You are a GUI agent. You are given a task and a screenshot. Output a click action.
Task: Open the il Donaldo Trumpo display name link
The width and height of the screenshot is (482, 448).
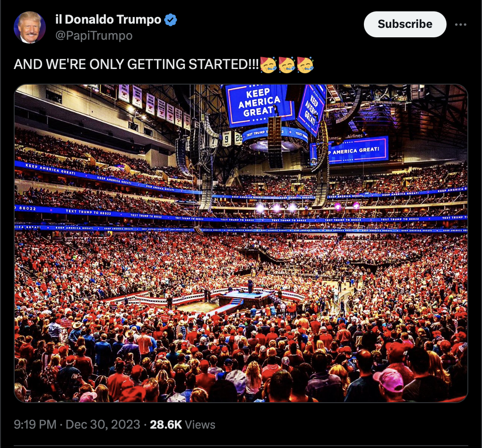[108, 20]
